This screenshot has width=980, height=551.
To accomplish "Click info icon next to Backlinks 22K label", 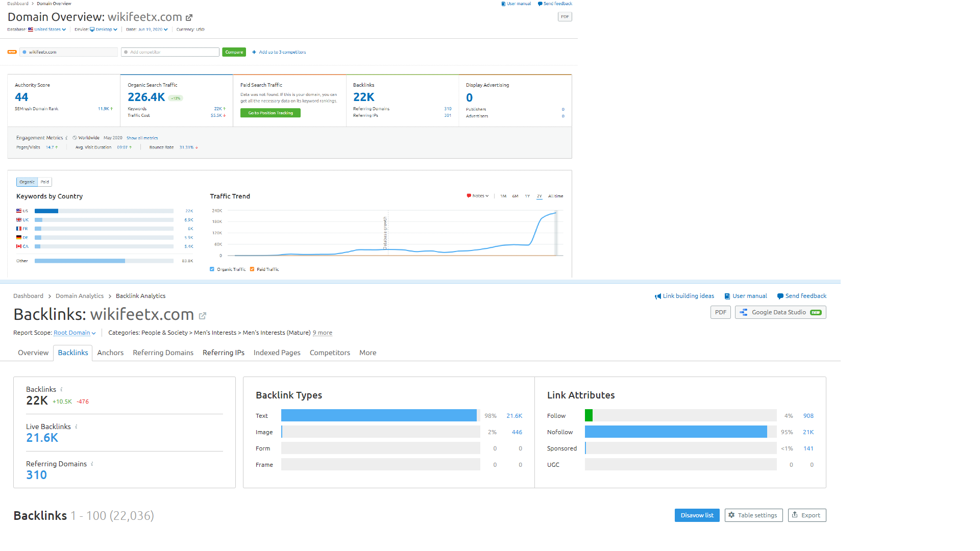I will [62, 390].
